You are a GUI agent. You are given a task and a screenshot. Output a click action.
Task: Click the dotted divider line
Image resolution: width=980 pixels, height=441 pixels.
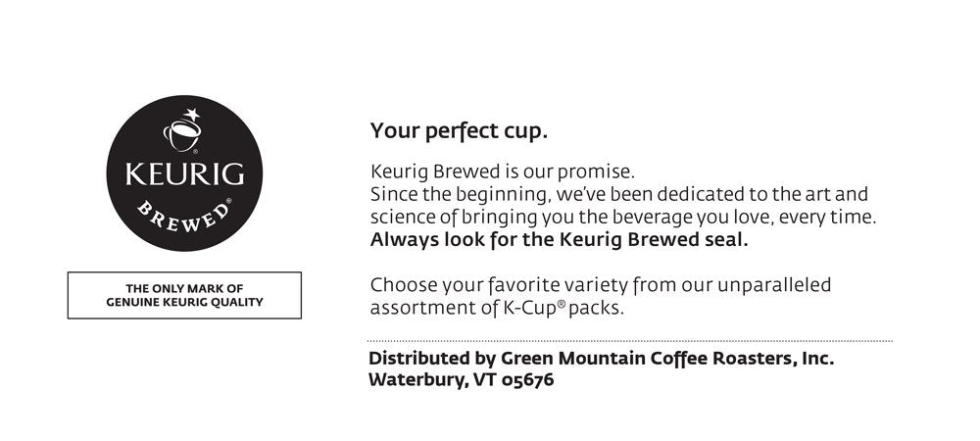tap(630, 341)
